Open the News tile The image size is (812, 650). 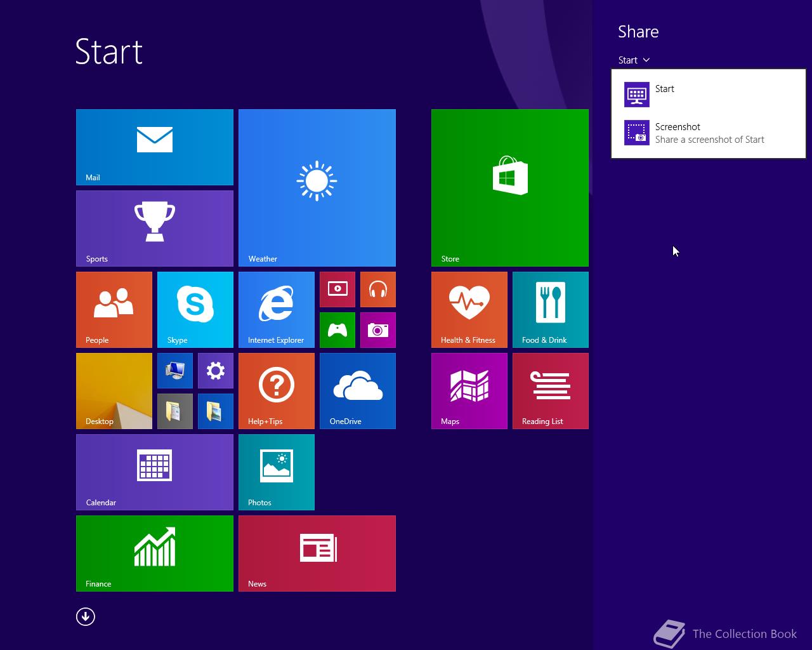pyautogui.click(x=317, y=554)
